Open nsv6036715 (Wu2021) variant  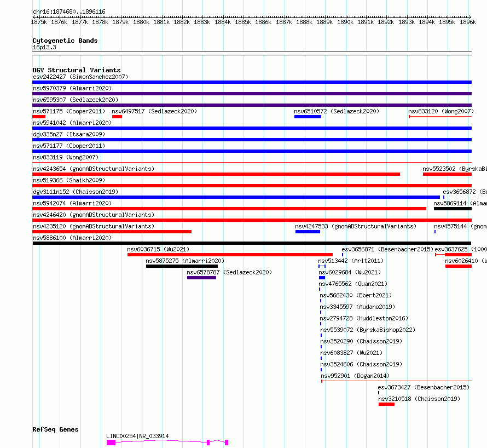point(158,249)
